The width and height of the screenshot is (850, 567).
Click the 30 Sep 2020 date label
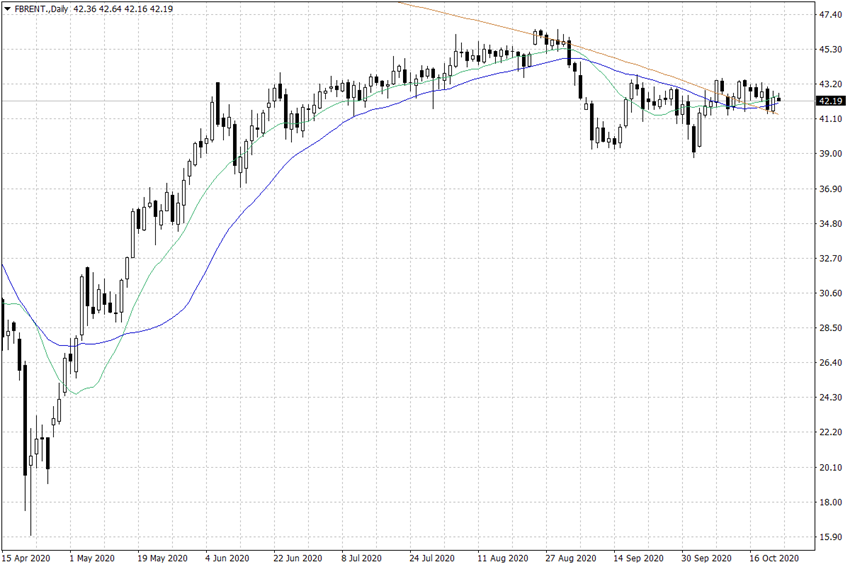click(x=706, y=558)
